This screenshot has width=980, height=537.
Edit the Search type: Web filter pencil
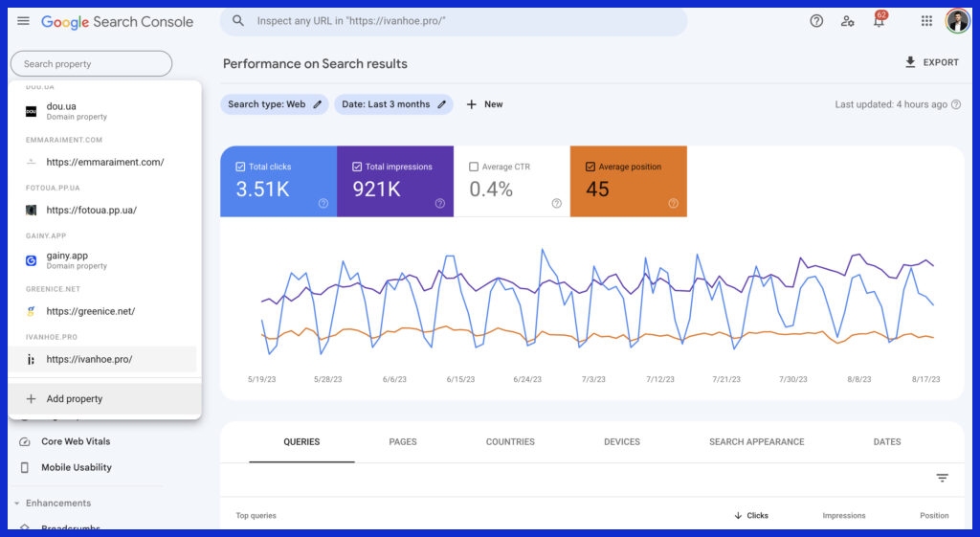point(318,104)
